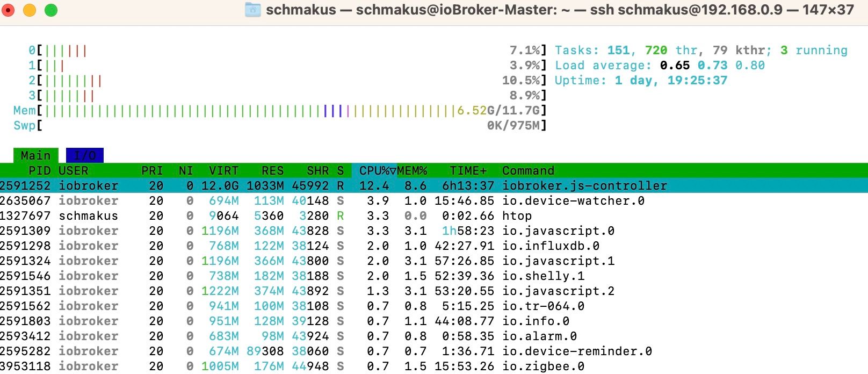Click the Uptime value 19:25:37
This screenshot has width=868, height=374.
click(697, 80)
